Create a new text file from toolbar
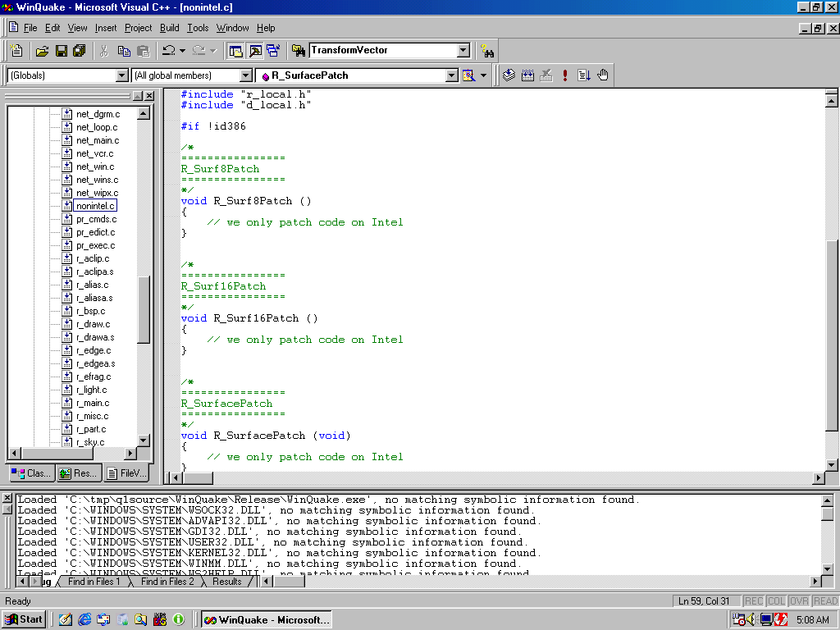This screenshot has height=630, width=840. (x=16, y=50)
